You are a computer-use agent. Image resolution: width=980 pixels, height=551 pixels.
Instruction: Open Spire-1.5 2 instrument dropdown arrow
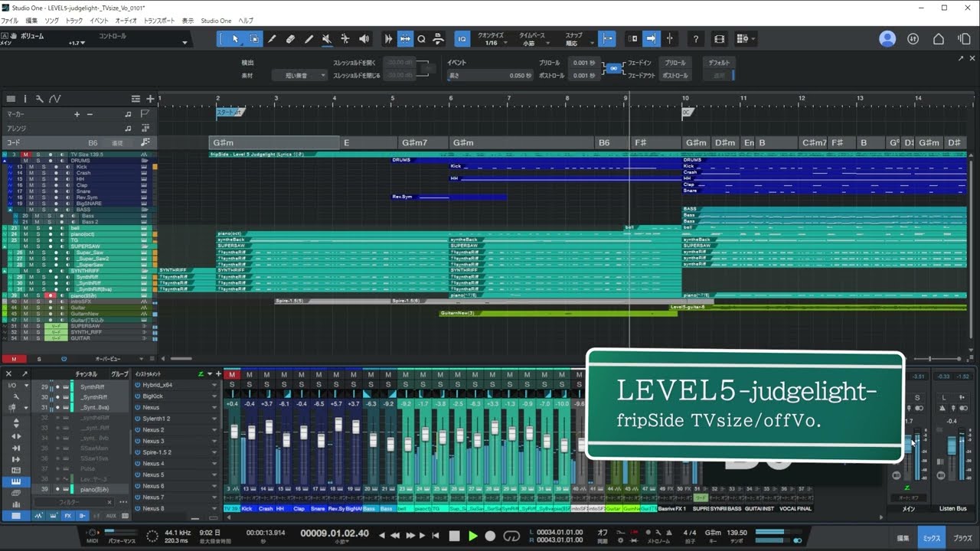pyautogui.click(x=214, y=452)
